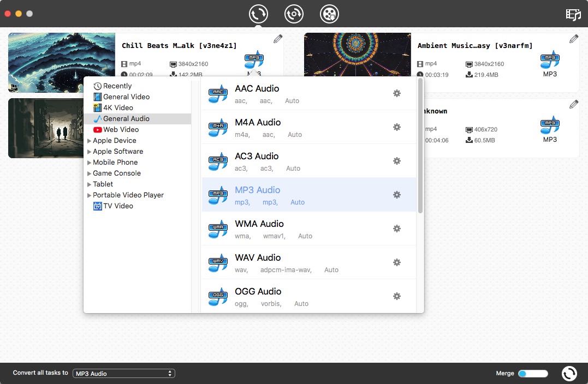Open settings gear for WMA Audio

click(x=397, y=229)
